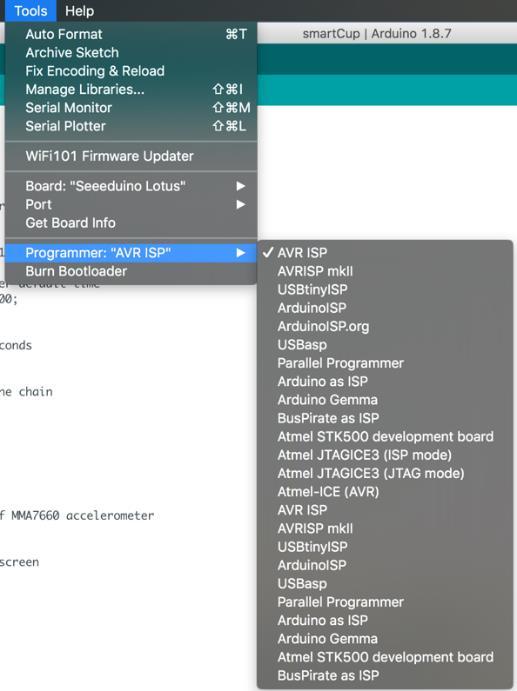Choose Burn Bootloader
This screenshot has height=691, width=517.
pyautogui.click(x=131, y=271)
